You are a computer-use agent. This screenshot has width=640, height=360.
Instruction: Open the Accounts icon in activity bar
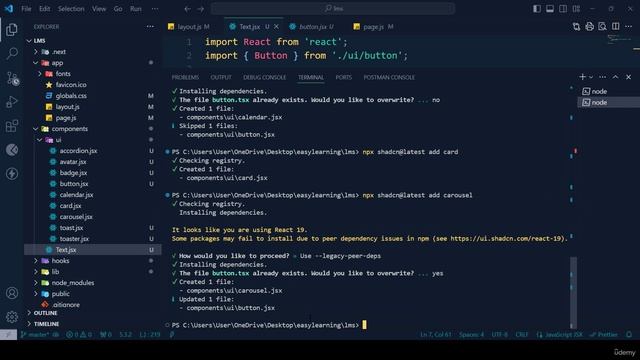(x=12, y=293)
